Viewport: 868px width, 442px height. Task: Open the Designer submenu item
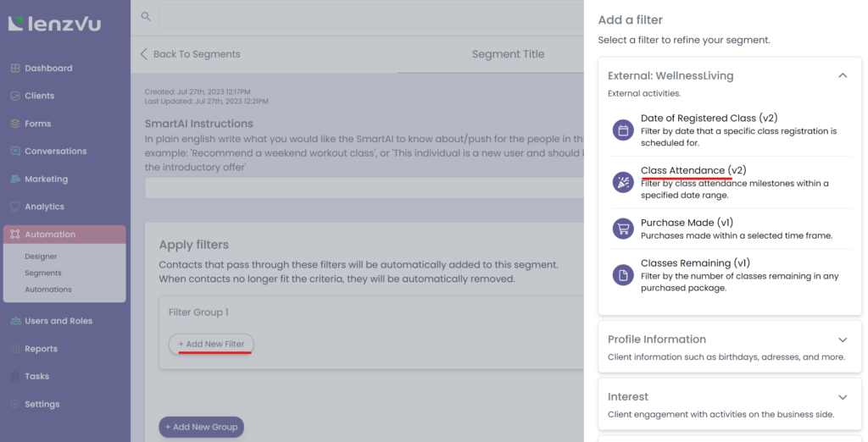(x=42, y=257)
